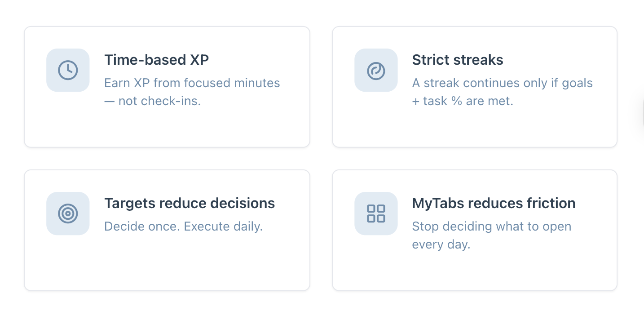Image resolution: width=644 pixels, height=320 pixels.
Task: Click the Decide once. Execute daily. text
Action: (x=184, y=227)
